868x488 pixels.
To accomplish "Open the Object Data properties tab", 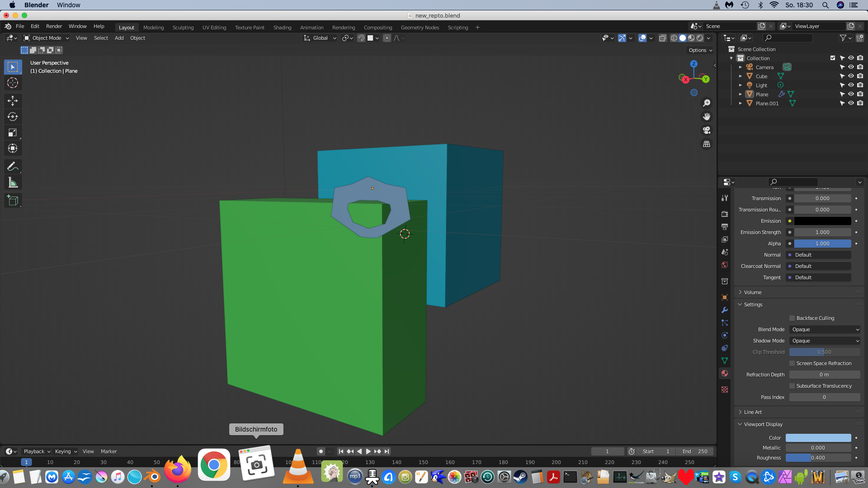I will pos(725,361).
